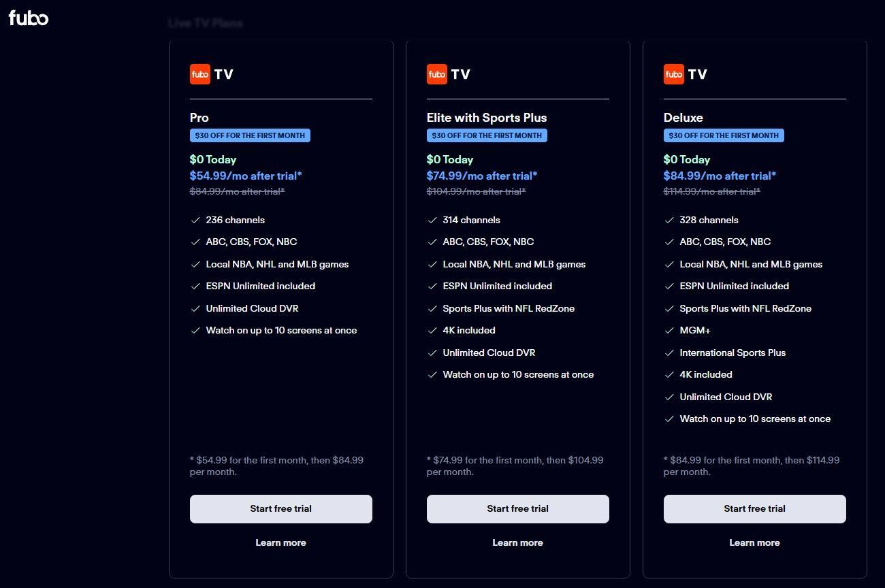The image size is (885, 588).
Task: Click the Pro plan $0 Today text
Action: (x=213, y=159)
